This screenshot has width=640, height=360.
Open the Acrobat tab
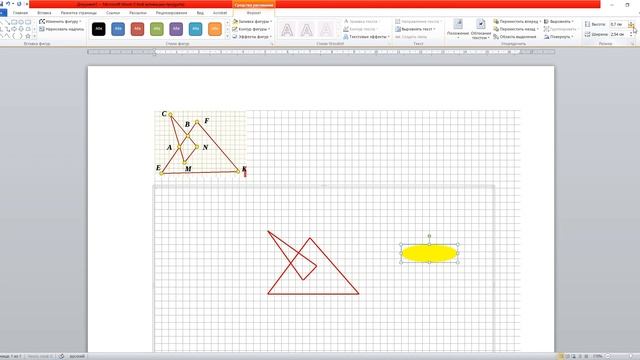pyautogui.click(x=220, y=13)
